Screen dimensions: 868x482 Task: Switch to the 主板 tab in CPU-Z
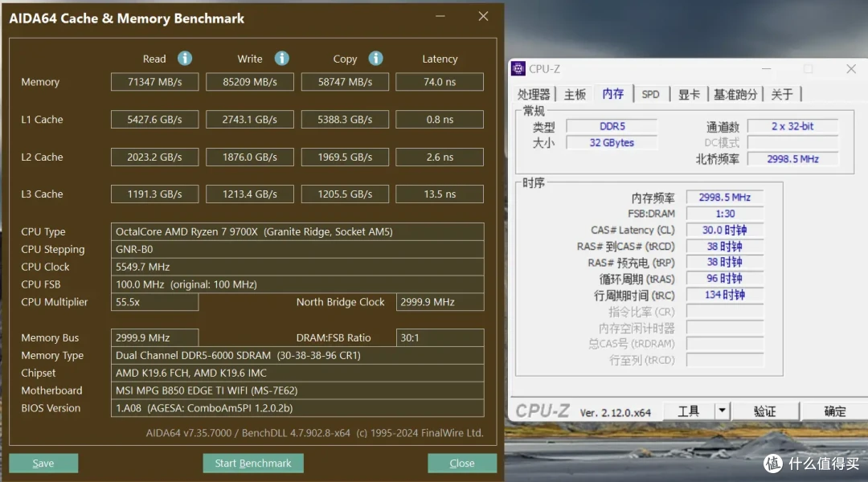click(x=575, y=94)
